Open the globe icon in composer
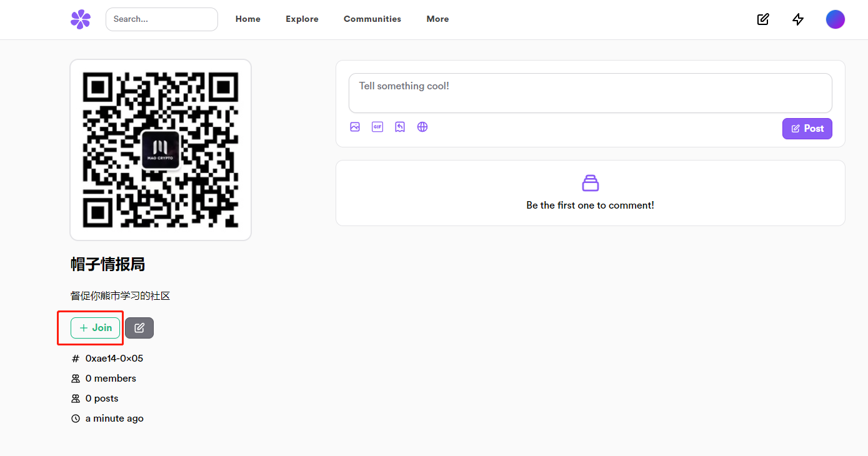The image size is (868, 456). click(422, 127)
